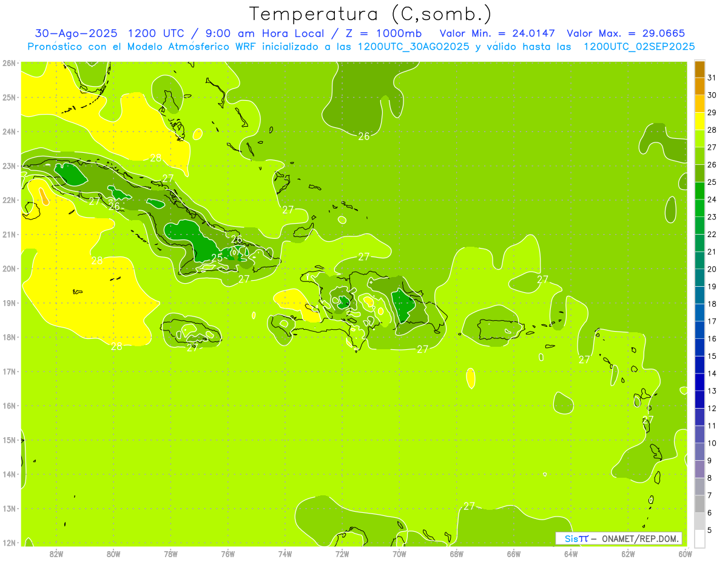
Task: Click the 78W longitude label
Action: coord(170,554)
